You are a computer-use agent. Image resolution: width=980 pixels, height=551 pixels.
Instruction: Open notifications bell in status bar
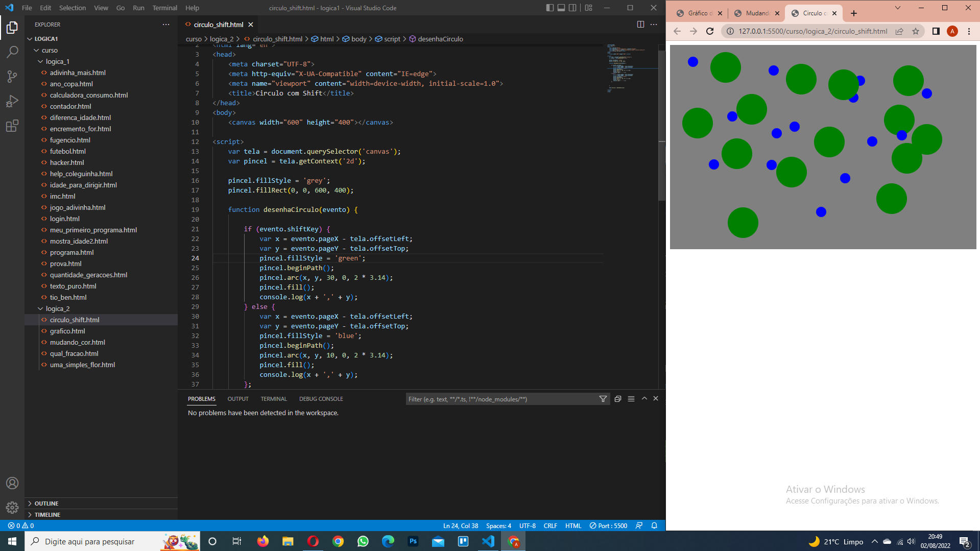tap(654, 525)
